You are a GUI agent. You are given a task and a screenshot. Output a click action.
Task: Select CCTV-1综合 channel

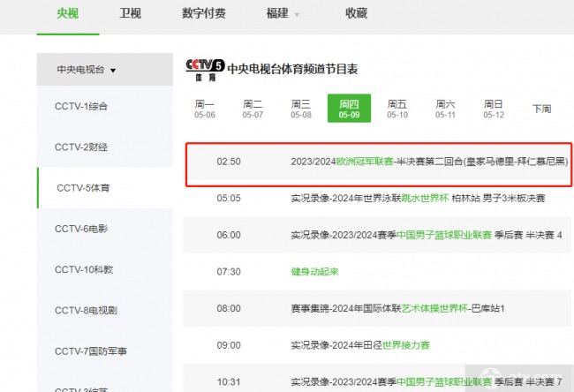click(105, 107)
